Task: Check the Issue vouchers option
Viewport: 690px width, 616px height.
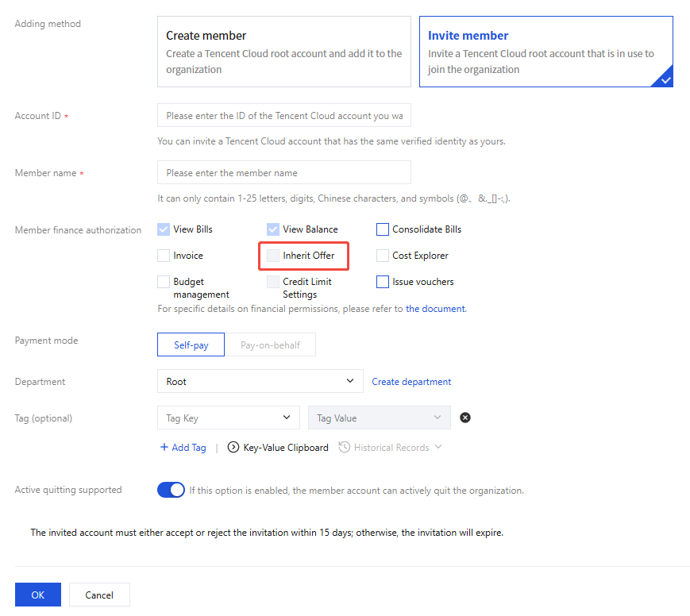Action: click(383, 282)
